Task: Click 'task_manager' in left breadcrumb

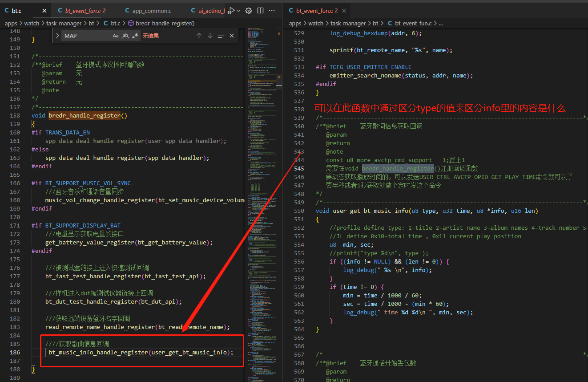Action: click(x=64, y=23)
